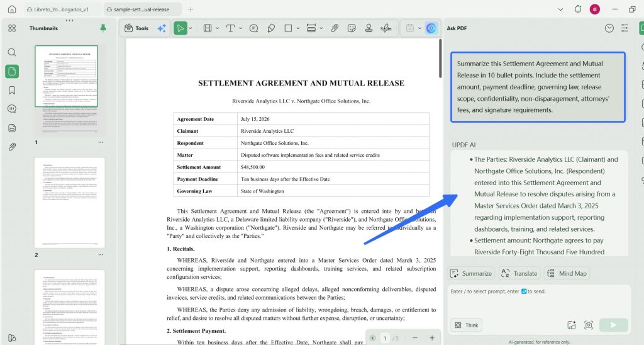Screen dimensions: 644x345
Task: Add a new tab with plus button
Action: (191, 9)
